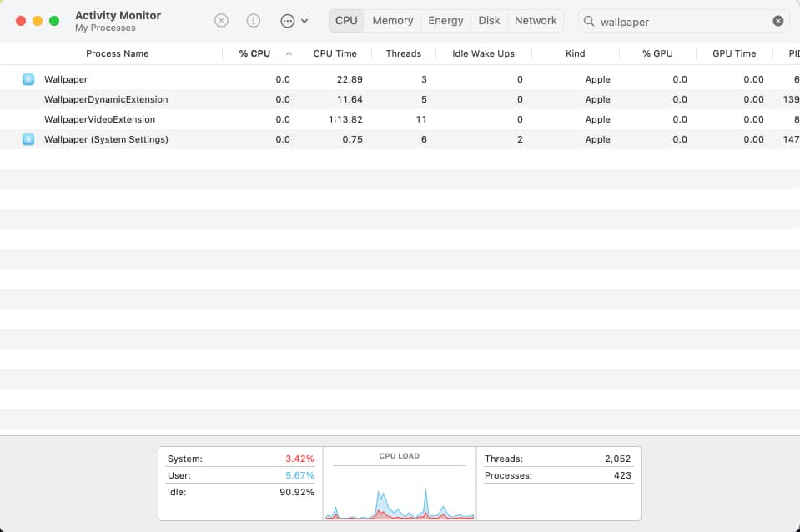Switch to the Energy tab
The height and width of the screenshot is (532, 800).
pyautogui.click(x=445, y=20)
